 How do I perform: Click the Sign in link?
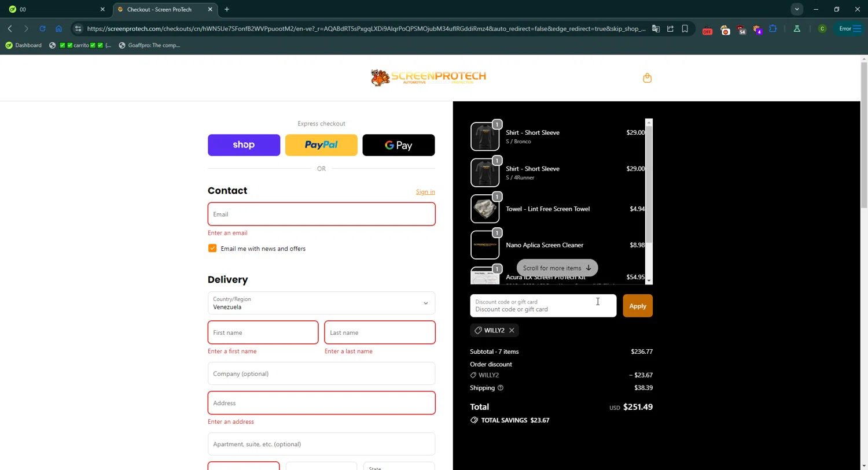pos(425,192)
